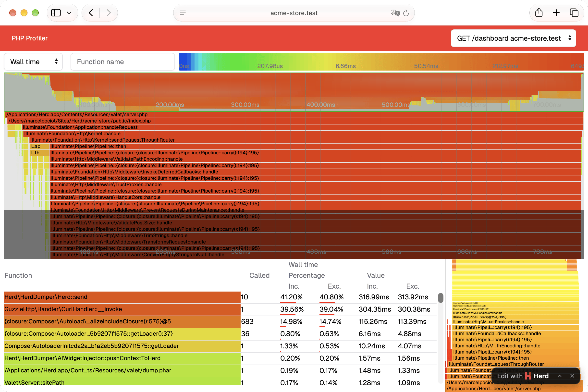The image size is (588, 392).
Task: Sort by the Function column header
Action: tap(18, 275)
